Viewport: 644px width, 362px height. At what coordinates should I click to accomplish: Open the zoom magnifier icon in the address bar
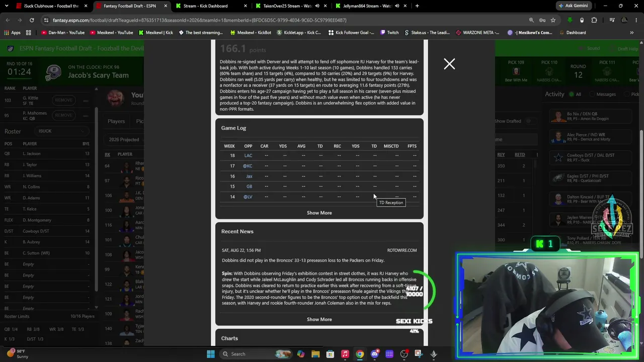(x=531, y=20)
